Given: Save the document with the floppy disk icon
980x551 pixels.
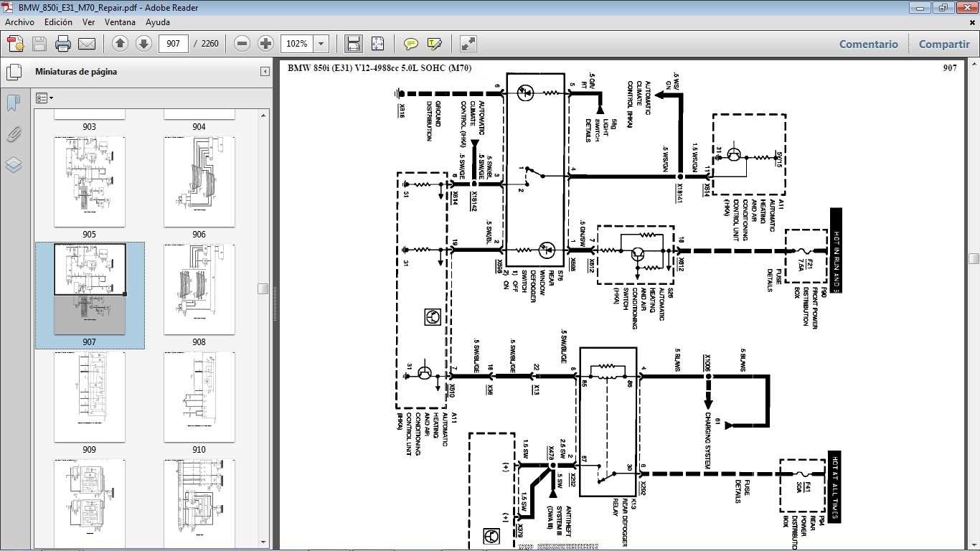Looking at the screenshot, I should tap(39, 44).
